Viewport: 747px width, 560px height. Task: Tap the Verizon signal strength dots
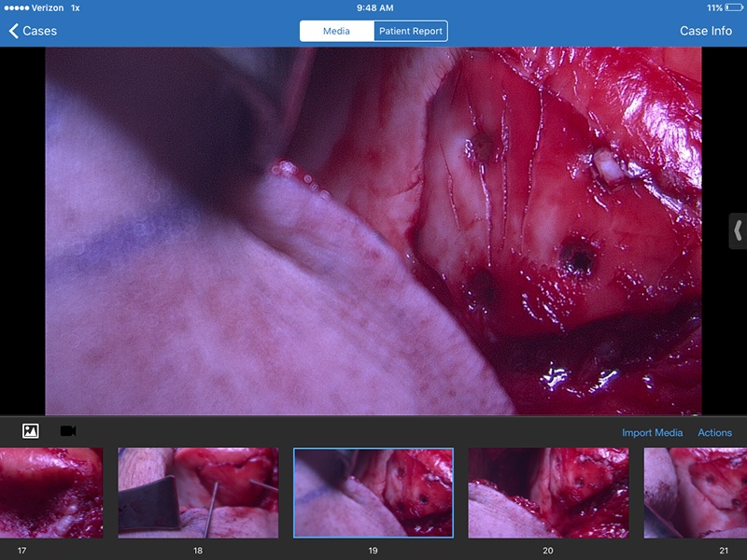17,8
